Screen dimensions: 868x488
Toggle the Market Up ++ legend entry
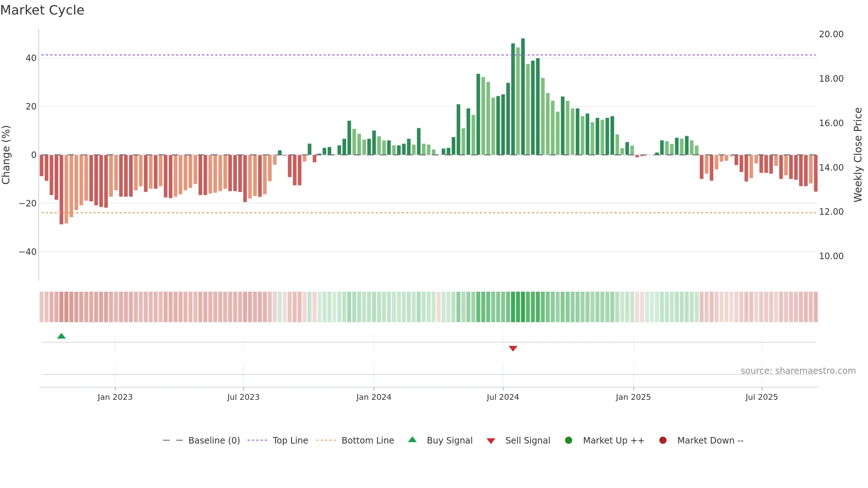(604, 440)
